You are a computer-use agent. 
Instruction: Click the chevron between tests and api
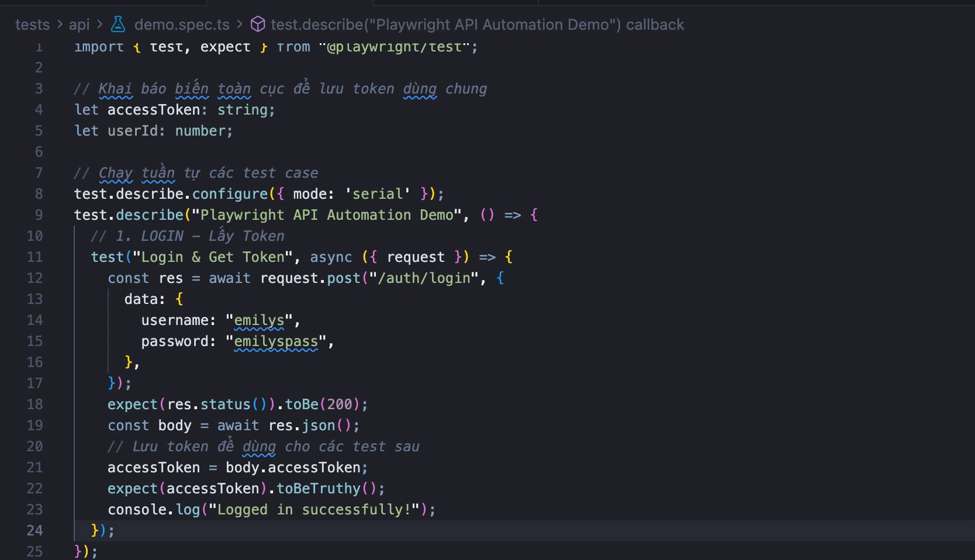pos(60,25)
